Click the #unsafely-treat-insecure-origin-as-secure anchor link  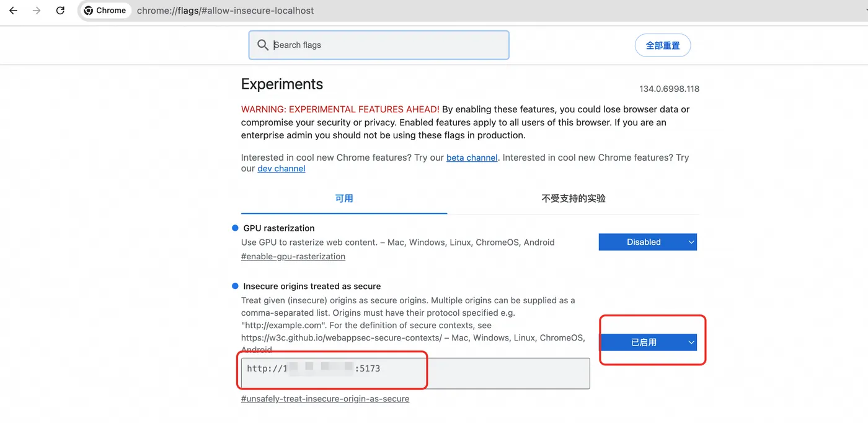(x=325, y=399)
